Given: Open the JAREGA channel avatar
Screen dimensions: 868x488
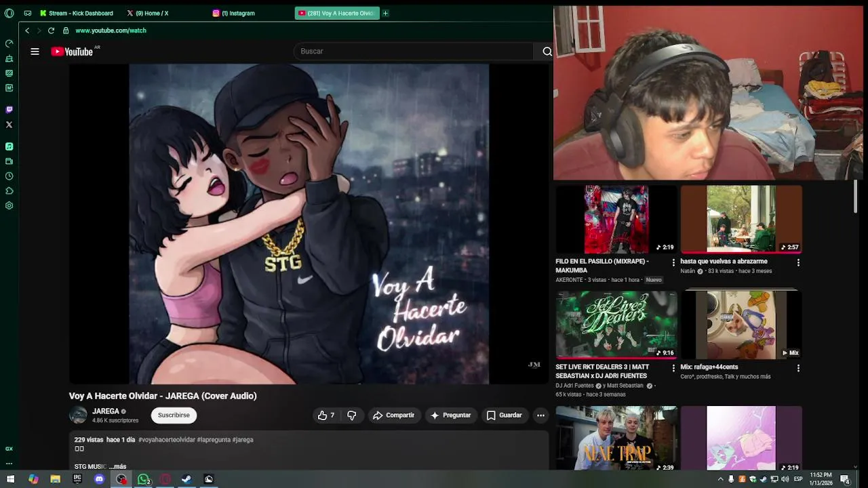Looking at the screenshot, I should click(x=78, y=415).
